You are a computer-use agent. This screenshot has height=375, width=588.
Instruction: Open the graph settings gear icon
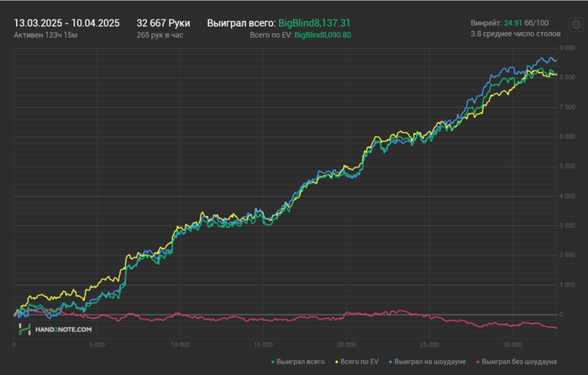576,24
